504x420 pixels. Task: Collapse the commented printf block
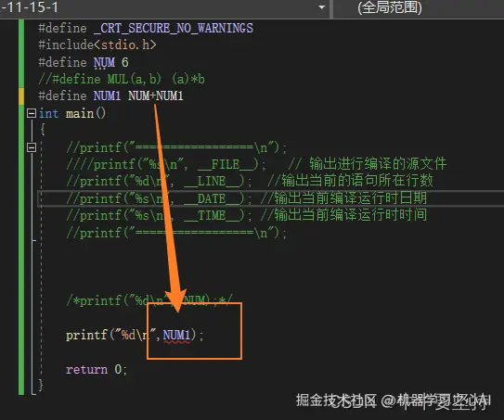click(32, 147)
